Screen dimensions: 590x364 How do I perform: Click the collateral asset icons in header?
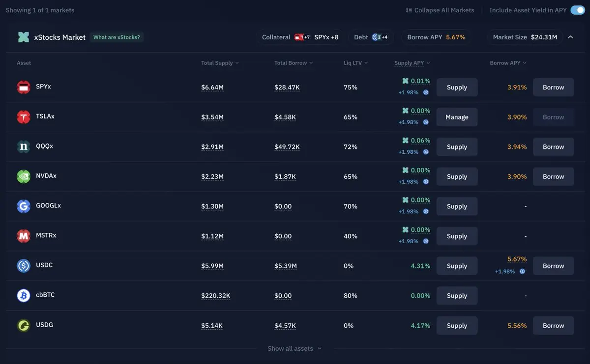pos(302,37)
